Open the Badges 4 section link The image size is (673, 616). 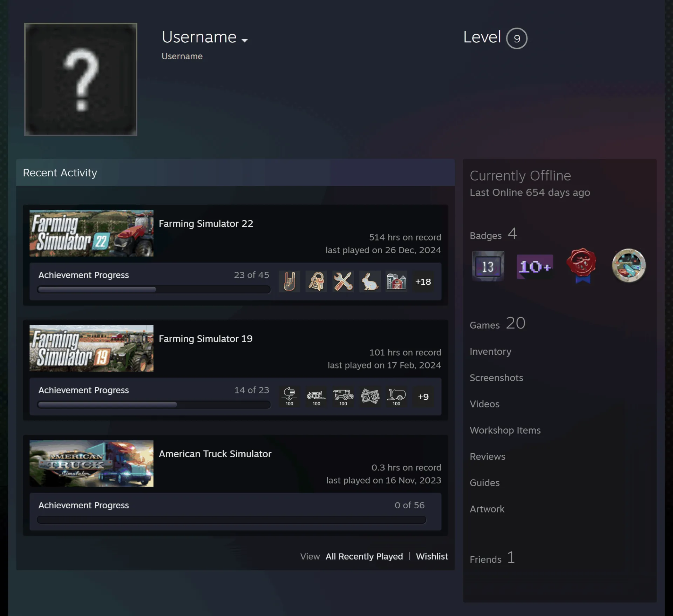493,234
